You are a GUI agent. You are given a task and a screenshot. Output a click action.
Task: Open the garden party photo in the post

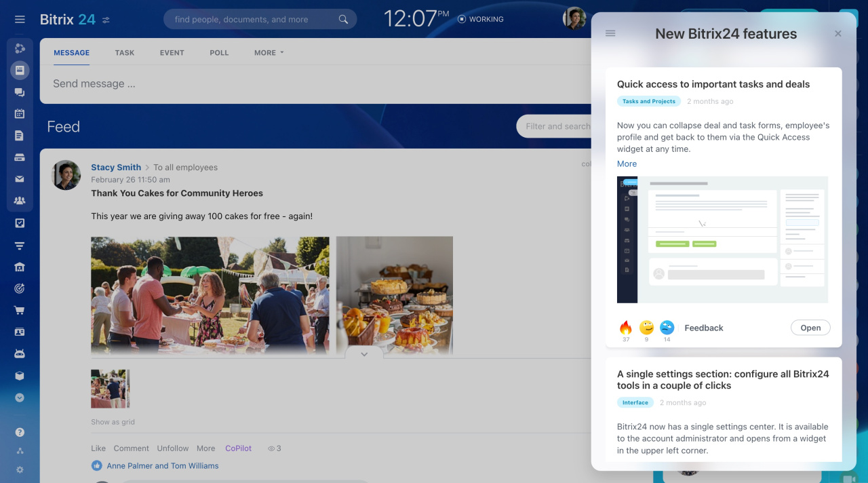[x=210, y=296]
